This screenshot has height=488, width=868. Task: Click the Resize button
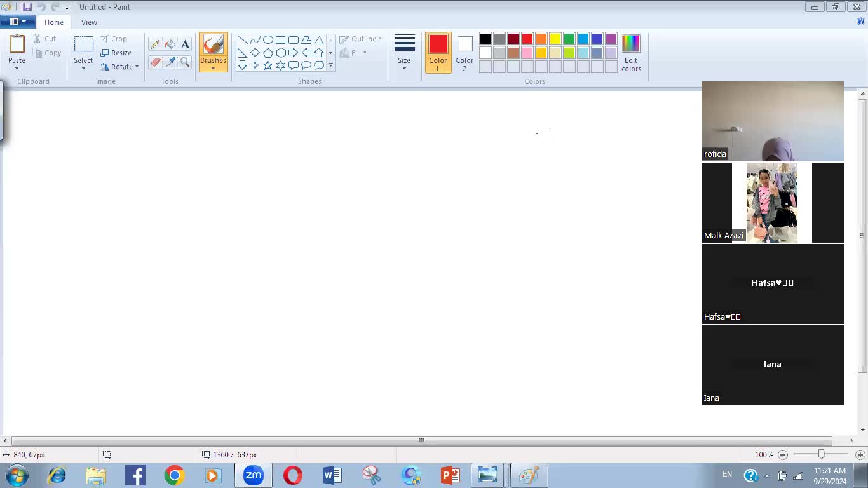[116, 53]
